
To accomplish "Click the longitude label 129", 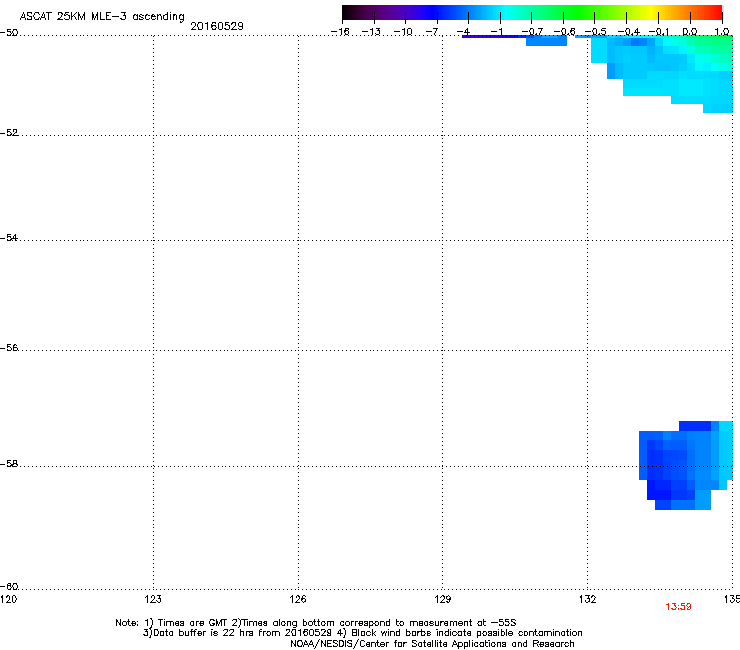I will 443,599.
